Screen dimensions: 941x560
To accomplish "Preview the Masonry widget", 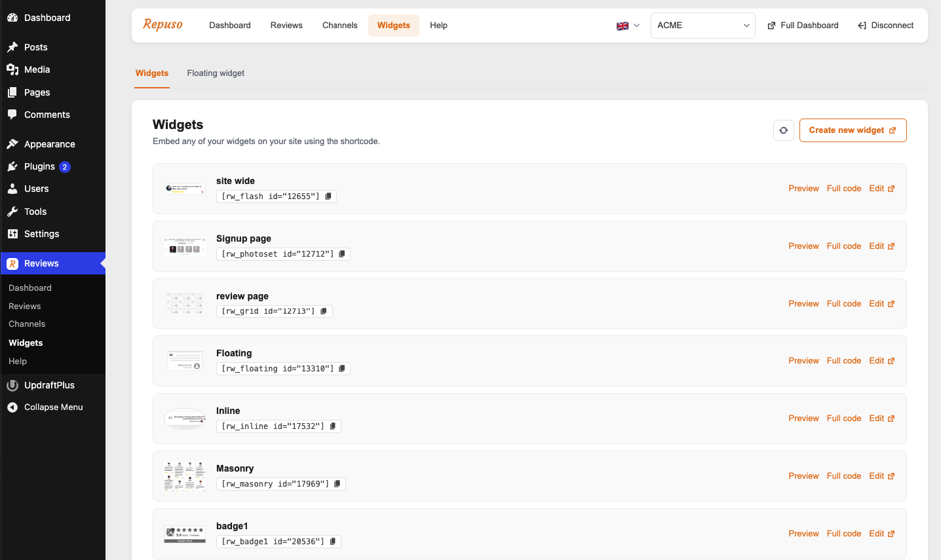I will (x=804, y=476).
